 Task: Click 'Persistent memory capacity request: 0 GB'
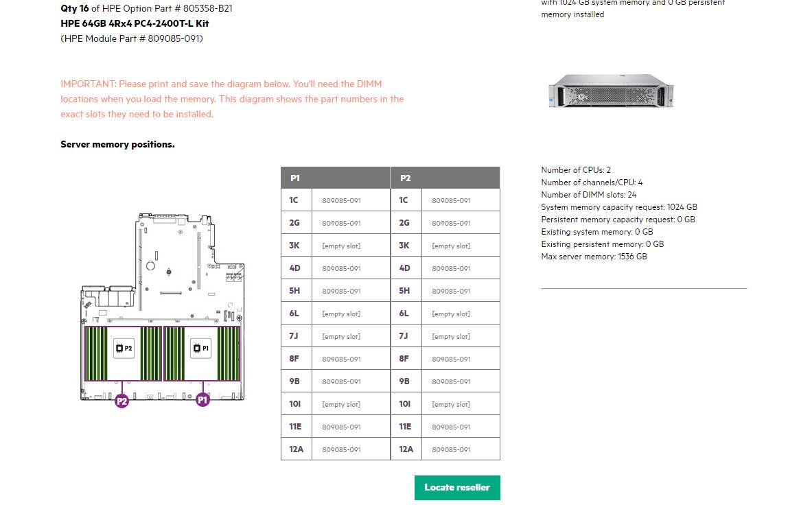618,220
